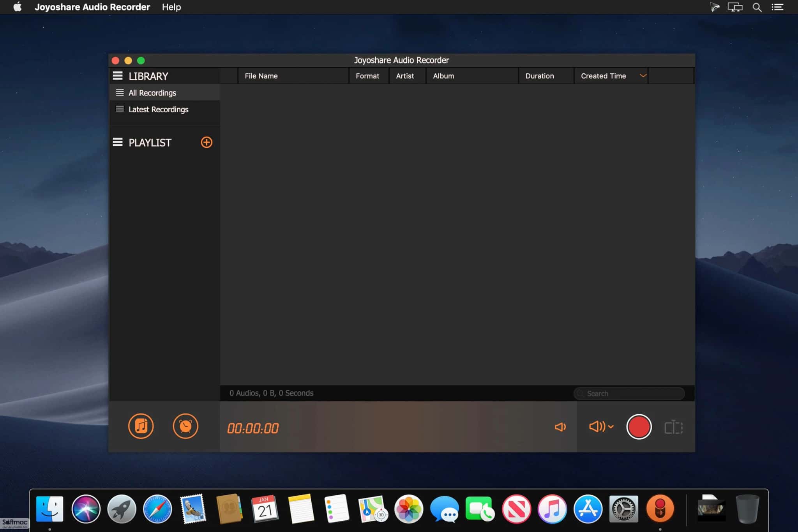Click the 0 Audios, 0 B status text
The image size is (798, 532).
click(x=271, y=393)
